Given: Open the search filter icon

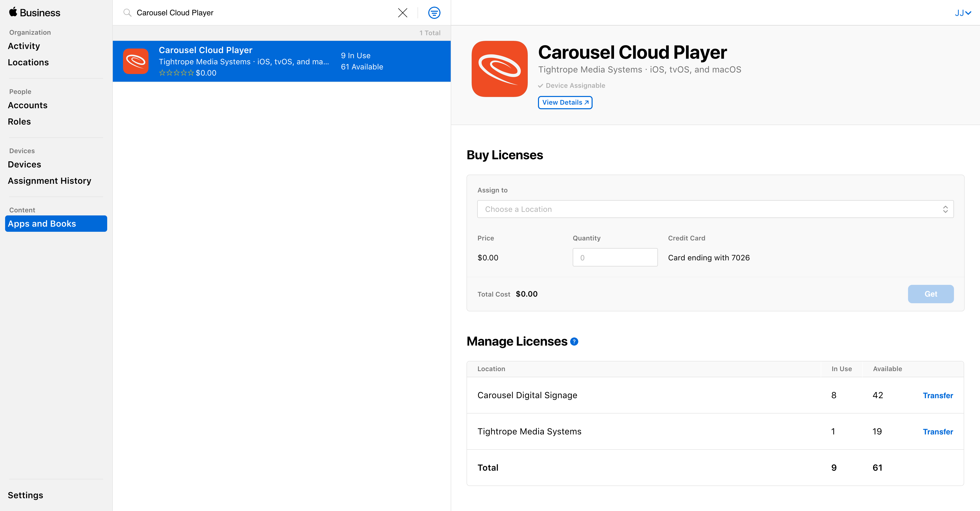Looking at the screenshot, I should pos(434,13).
